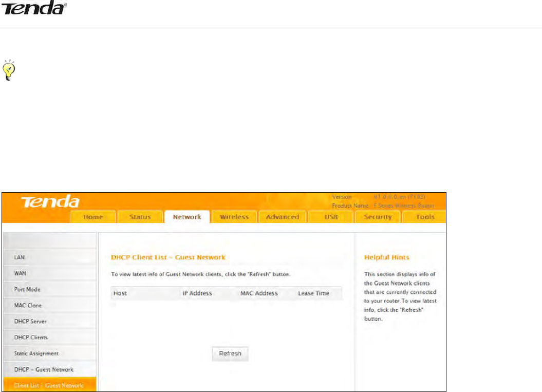Image resolution: width=542 pixels, height=392 pixels.
Task: Open DHCP Server page
Action: (50, 321)
